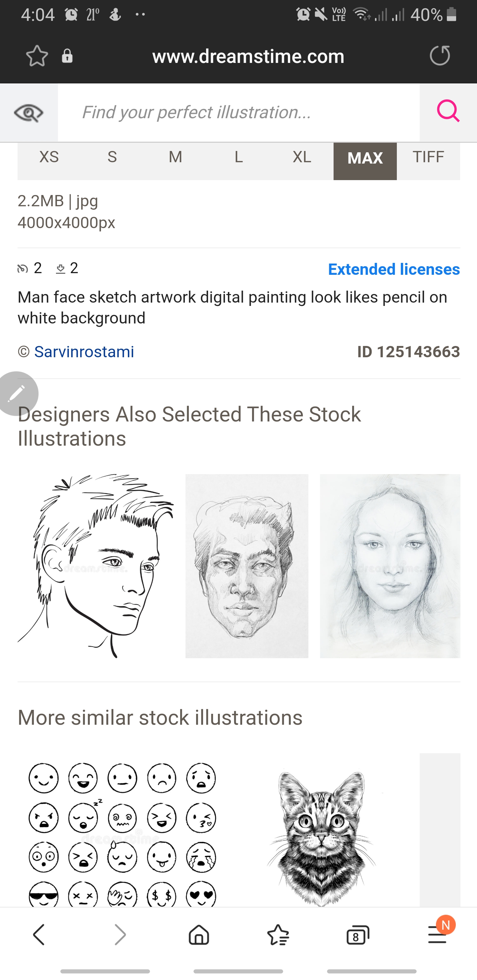Open the Extended licenses link
The image size is (477, 980).
pyautogui.click(x=394, y=269)
